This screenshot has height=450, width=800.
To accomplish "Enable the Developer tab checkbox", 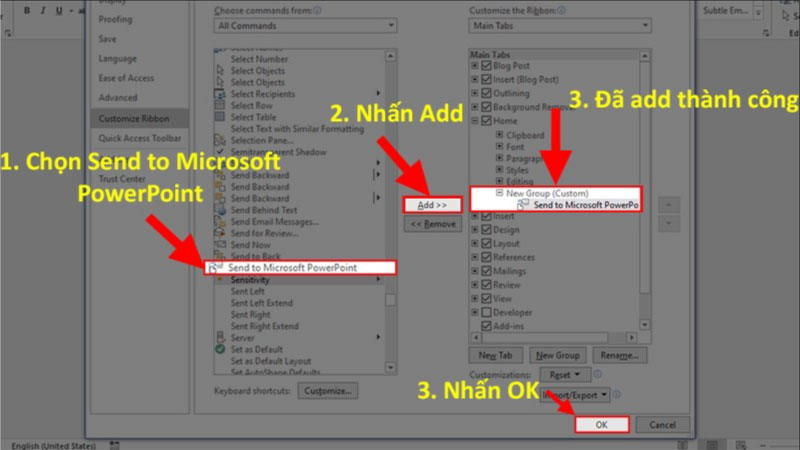I will pyautogui.click(x=486, y=312).
